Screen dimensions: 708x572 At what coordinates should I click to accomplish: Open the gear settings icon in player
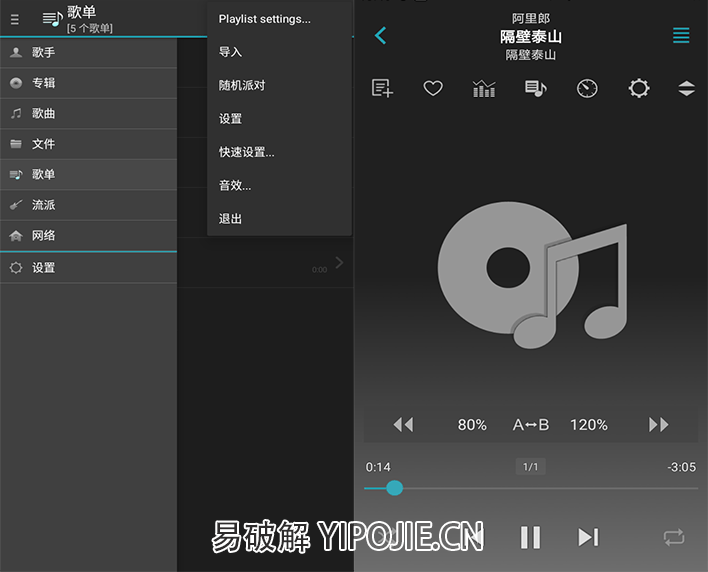pyautogui.click(x=638, y=88)
